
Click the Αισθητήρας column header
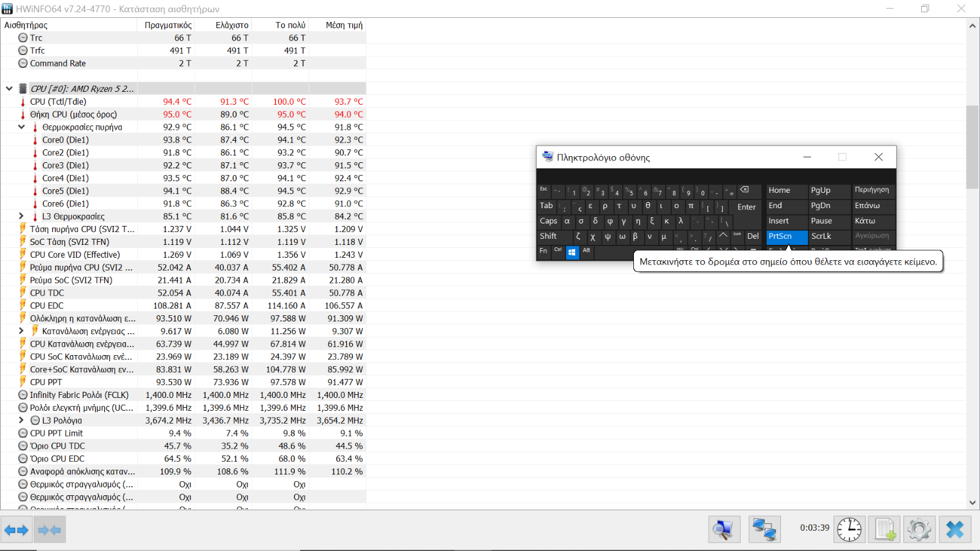(x=69, y=25)
